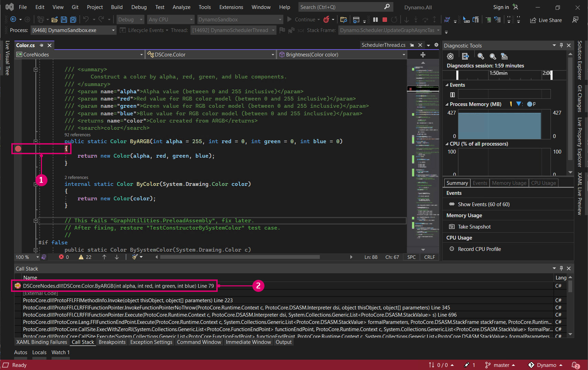Save all files
The width and height of the screenshot is (588, 370).
click(73, 20)
